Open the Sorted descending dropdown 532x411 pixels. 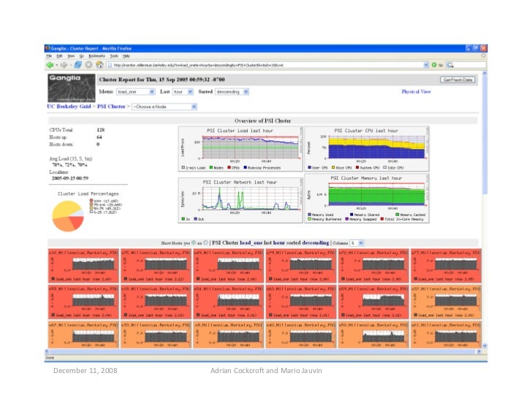[x=232, y=92]
